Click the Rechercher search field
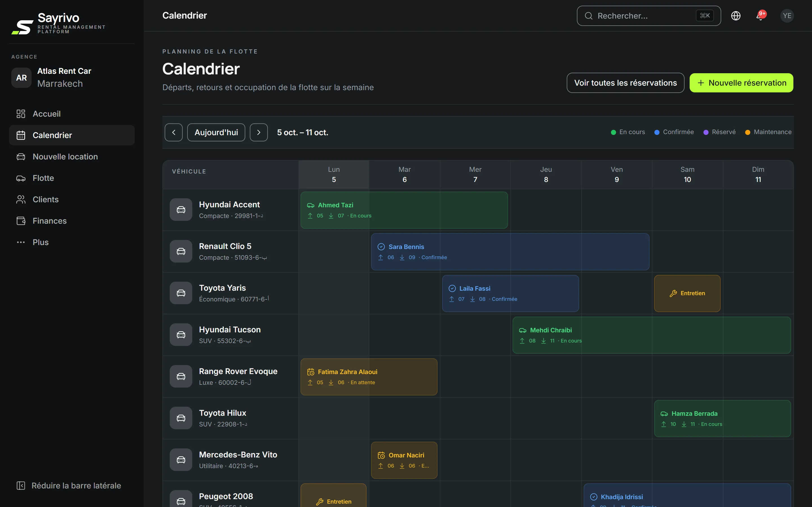812x507 pixels. tap(648, 16)
